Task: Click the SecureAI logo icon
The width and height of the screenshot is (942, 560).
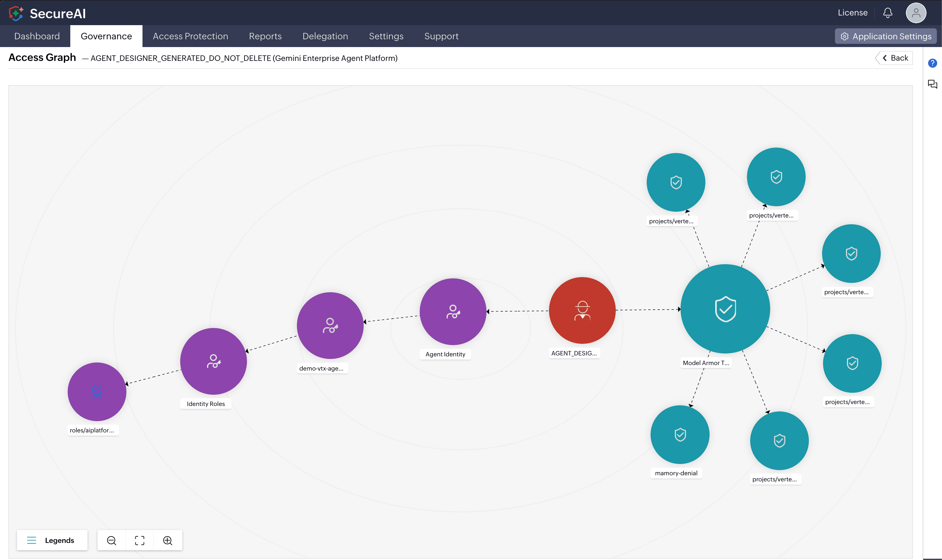Action: click(x=16, y=13)
